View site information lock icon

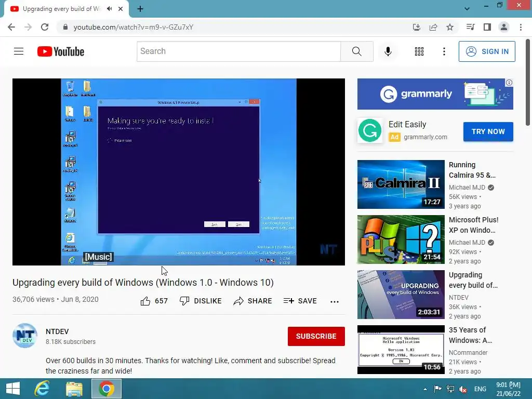[x=65, y=27]
